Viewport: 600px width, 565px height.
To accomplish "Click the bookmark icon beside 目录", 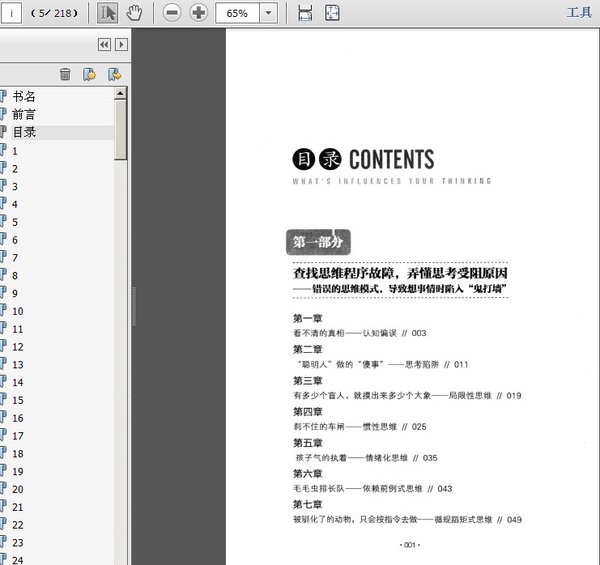I will pos(3,132).
